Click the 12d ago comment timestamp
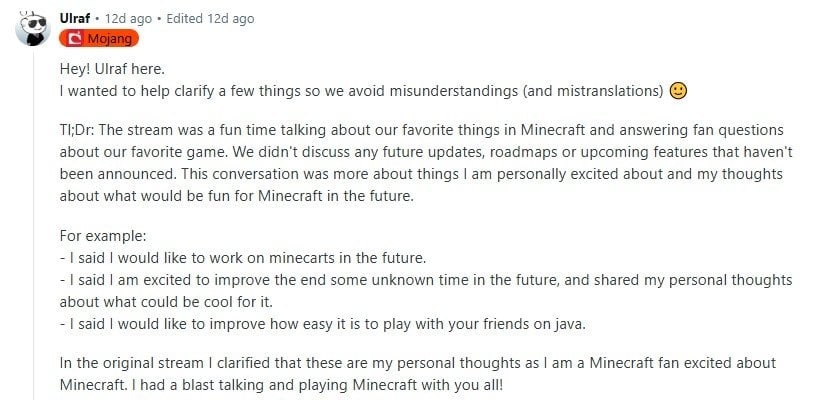The height and width of the screenshot is (400, 827). coord(128,18)
